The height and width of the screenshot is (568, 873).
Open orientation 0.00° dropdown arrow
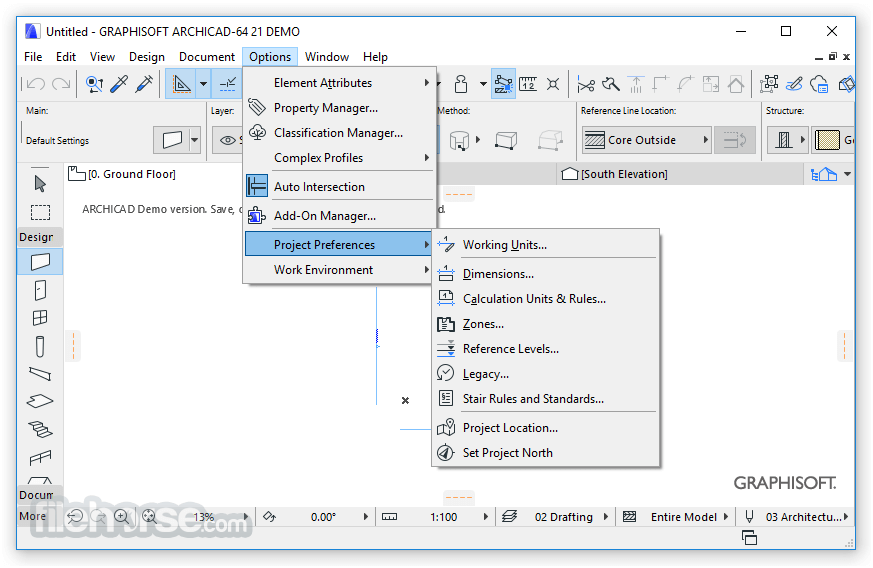pos(366,517)
